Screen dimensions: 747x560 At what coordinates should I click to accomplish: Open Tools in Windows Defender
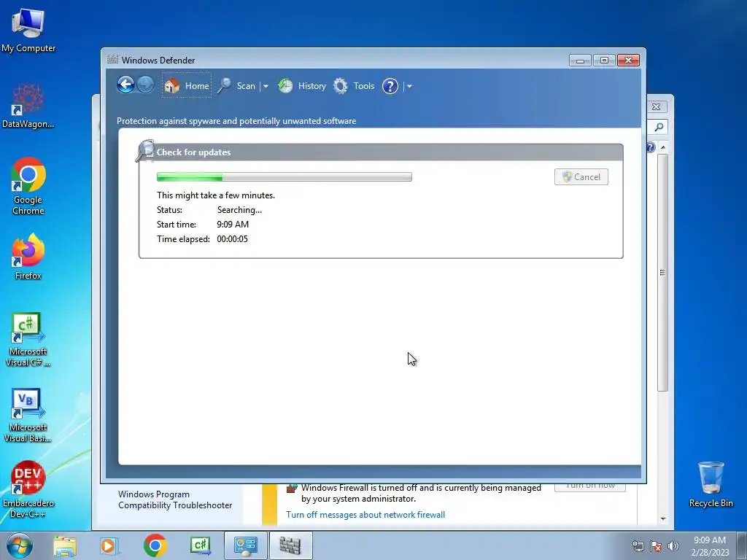pyautogui.click(x=354, y=86)
